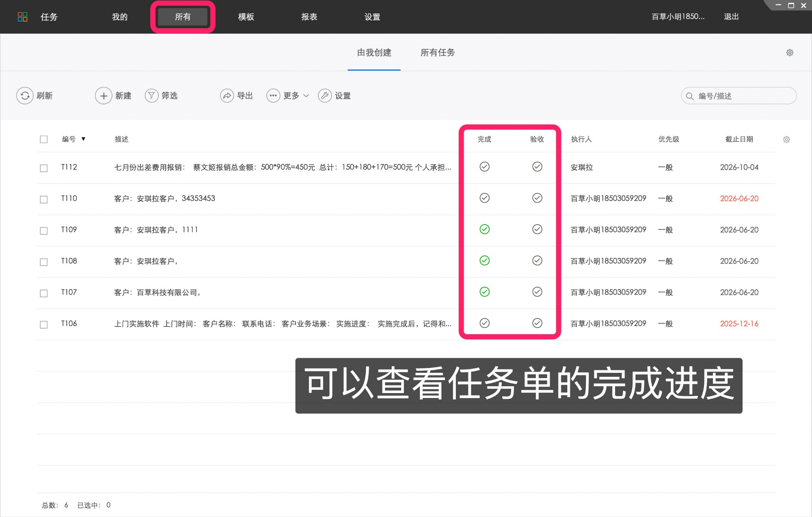Click the 截止日期 column header

coord(739,139)
